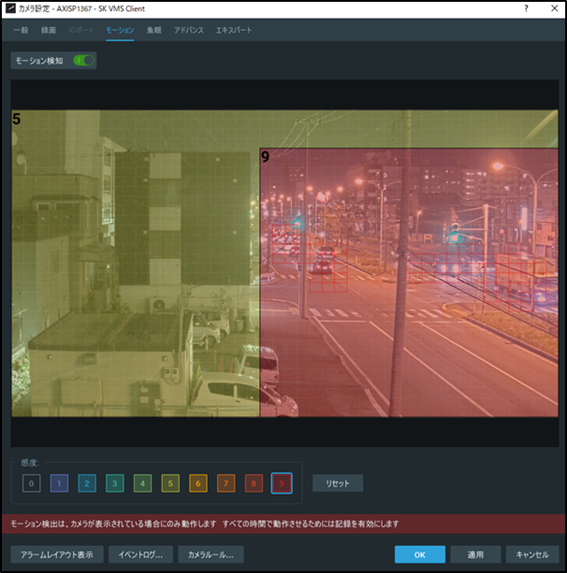Toggle the モーション検知 switch off
This screenshot has height=573, width=567.
coord(84,60)
